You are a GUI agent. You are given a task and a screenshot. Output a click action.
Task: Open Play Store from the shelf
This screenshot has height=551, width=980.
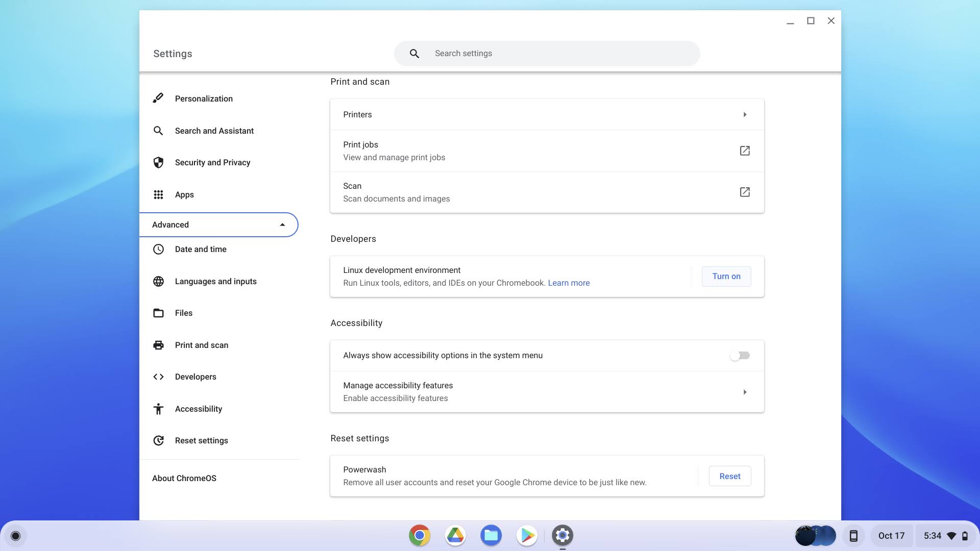coord(527,535)
